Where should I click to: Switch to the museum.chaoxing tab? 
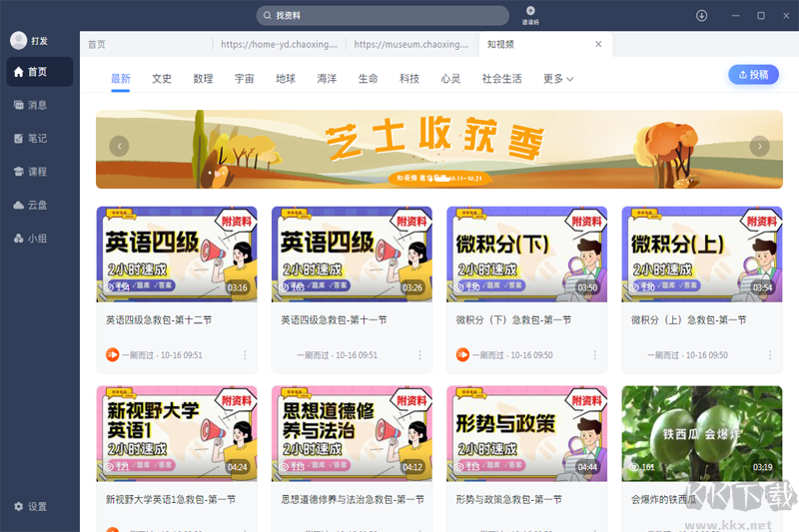411,44
